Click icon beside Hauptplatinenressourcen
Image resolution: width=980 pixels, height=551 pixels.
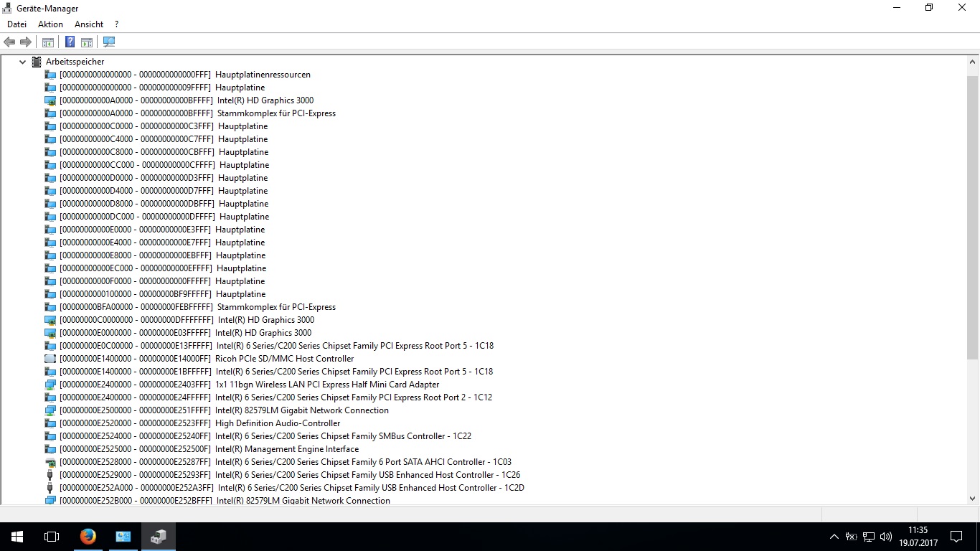click(50, 75)
